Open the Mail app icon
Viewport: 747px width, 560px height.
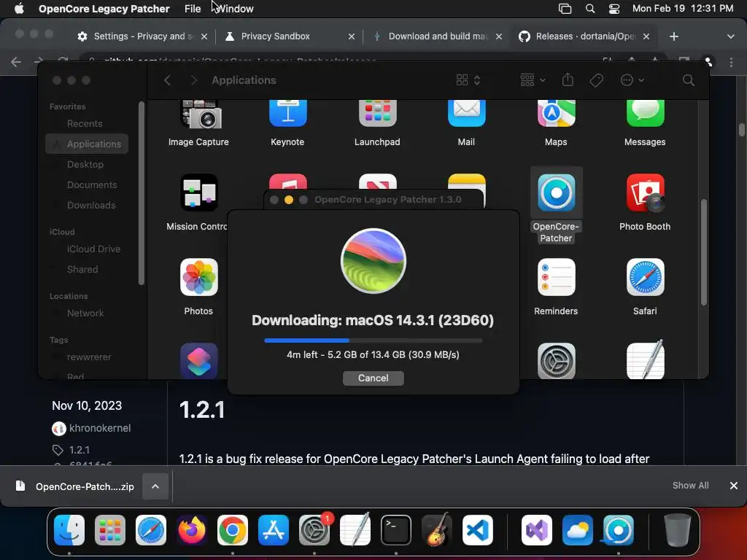tap(466, 113)
